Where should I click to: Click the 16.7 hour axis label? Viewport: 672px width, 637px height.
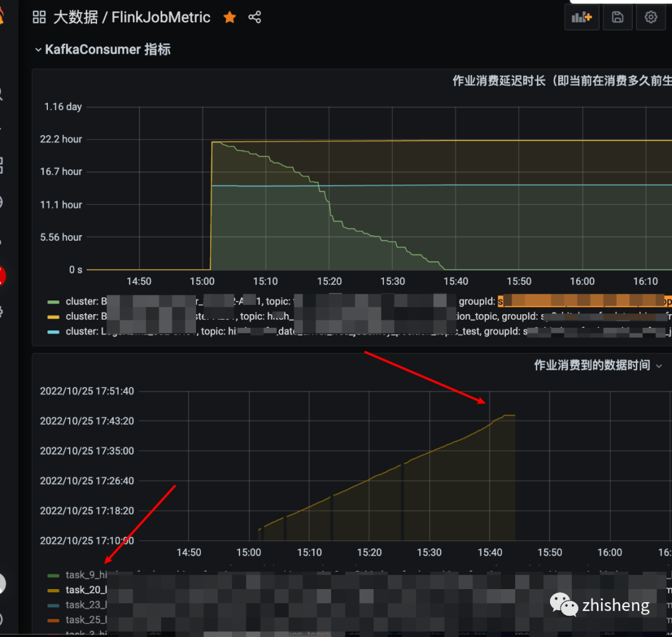point(61,172)
